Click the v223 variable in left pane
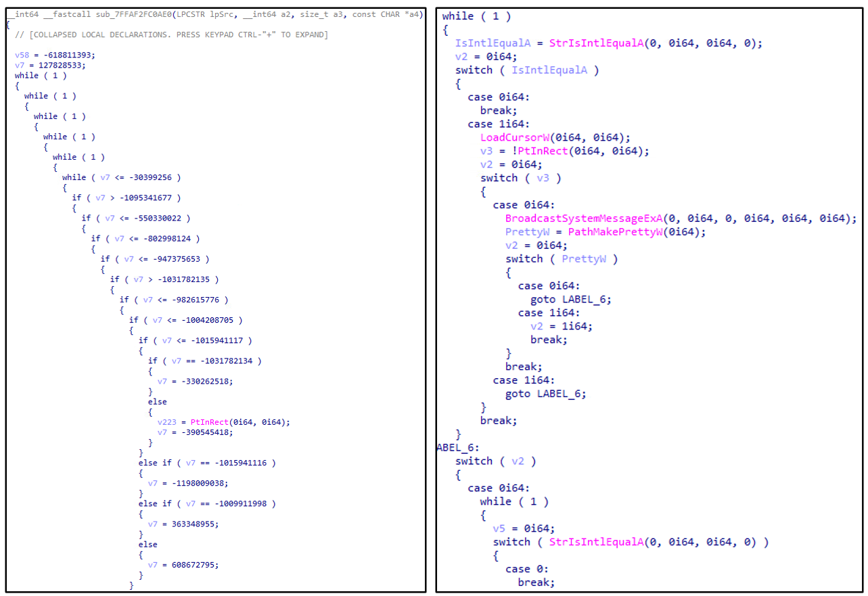This screenshot has height=596, width=868. (x=168, y=422)
